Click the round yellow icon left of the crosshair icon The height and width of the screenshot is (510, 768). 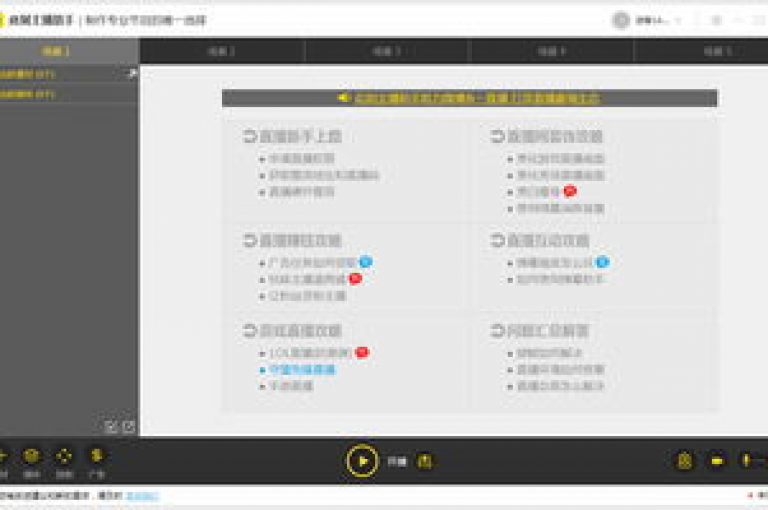pyautogui.click(x=31, y=456)
